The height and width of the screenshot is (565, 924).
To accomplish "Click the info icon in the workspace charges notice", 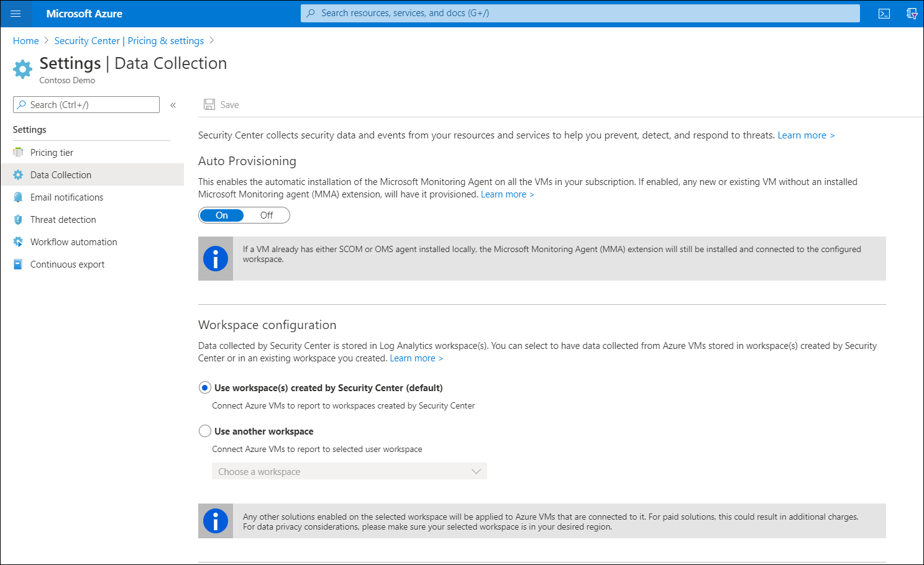I will 216,521.
